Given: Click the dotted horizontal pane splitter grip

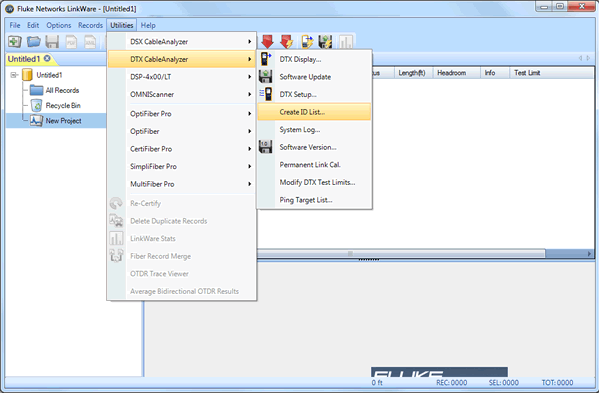Looking at the screenshot, I should (369, 260).
